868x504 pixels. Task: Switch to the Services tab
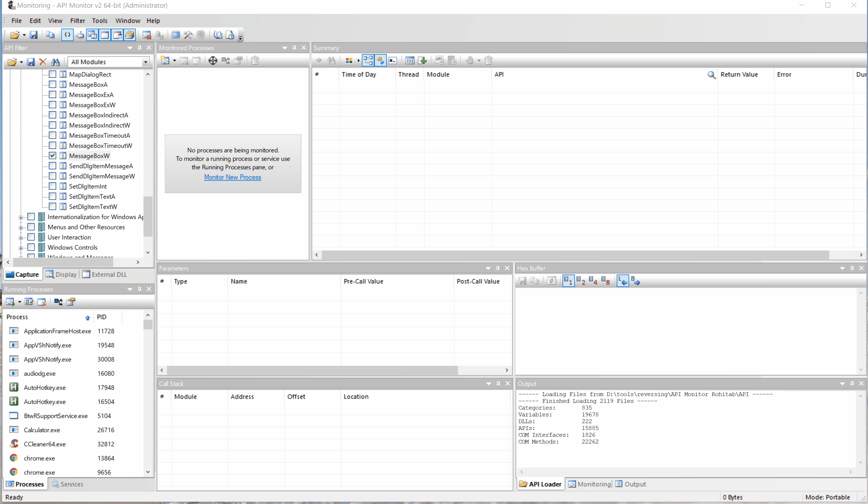(67, 484)
